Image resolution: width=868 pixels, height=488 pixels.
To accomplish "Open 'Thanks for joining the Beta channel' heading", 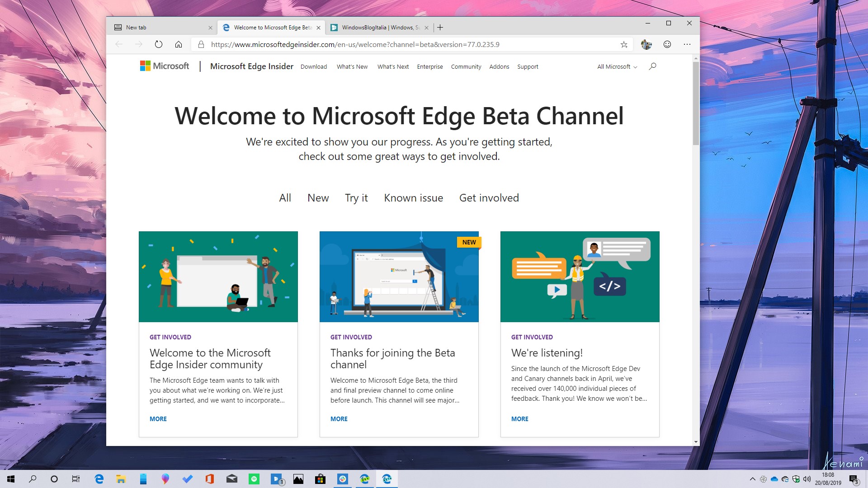I will click(393, 359).
